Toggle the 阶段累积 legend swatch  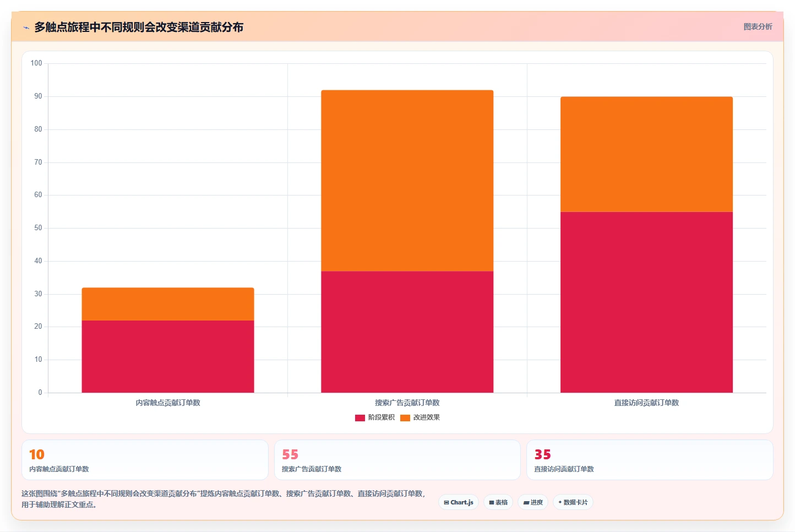[360, 417]
